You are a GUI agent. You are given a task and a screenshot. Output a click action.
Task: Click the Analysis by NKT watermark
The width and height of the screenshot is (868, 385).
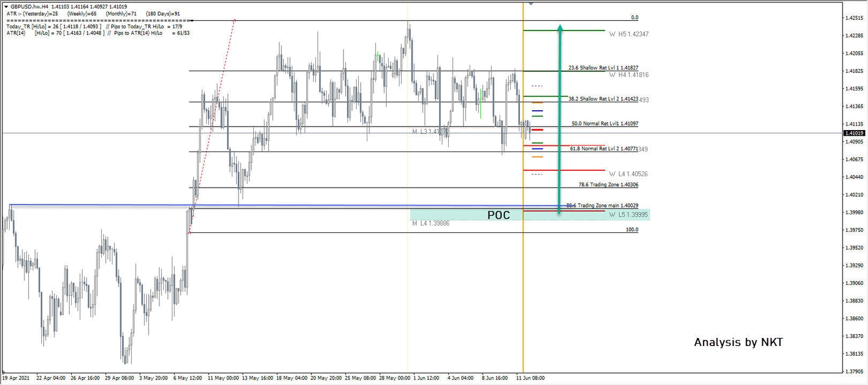[738, 342]
